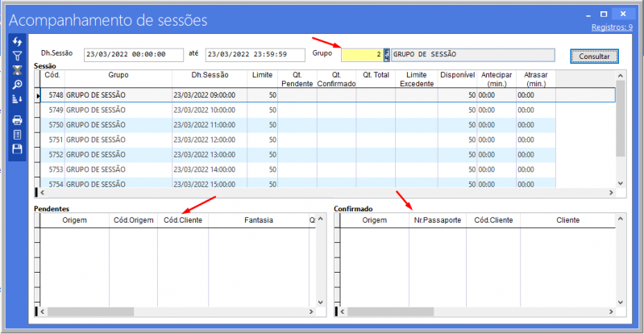
Task: Click Sessão grid vertical scrollbar up arrow
Action: [x=621, y=75]
